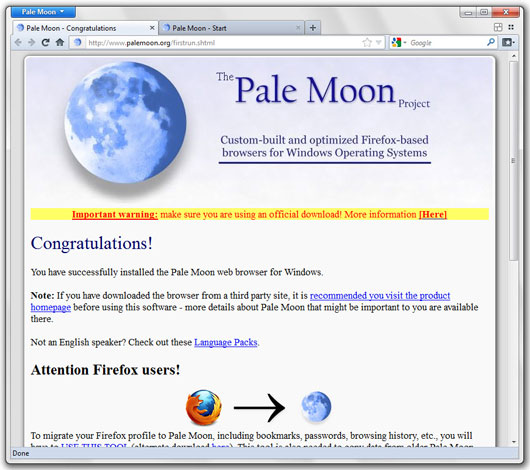
Task: Open the recommended you visit the product homepage link
Action: click(380, 296)
